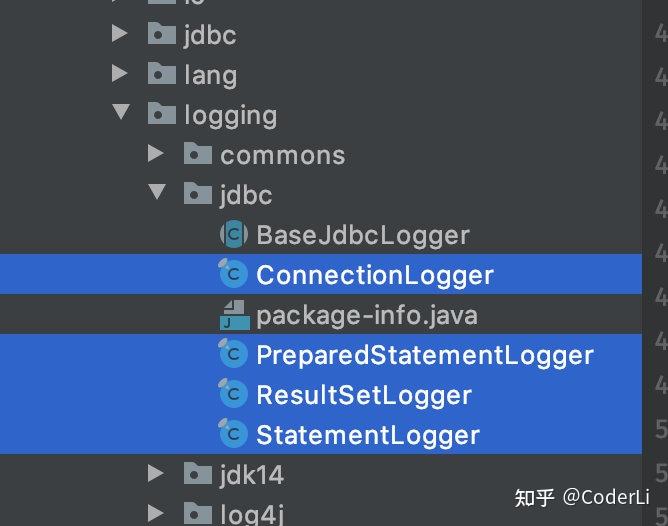The height and width of the screenshot is (526, 668).
Task: Select the ResultSetLogger file name
Action: (x=364, y=395)
